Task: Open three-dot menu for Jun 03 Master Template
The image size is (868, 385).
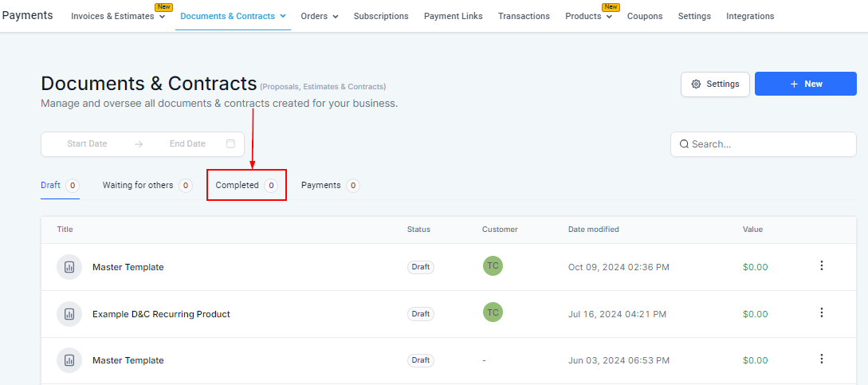Action: pyautogui.click(x=822, y=359)
